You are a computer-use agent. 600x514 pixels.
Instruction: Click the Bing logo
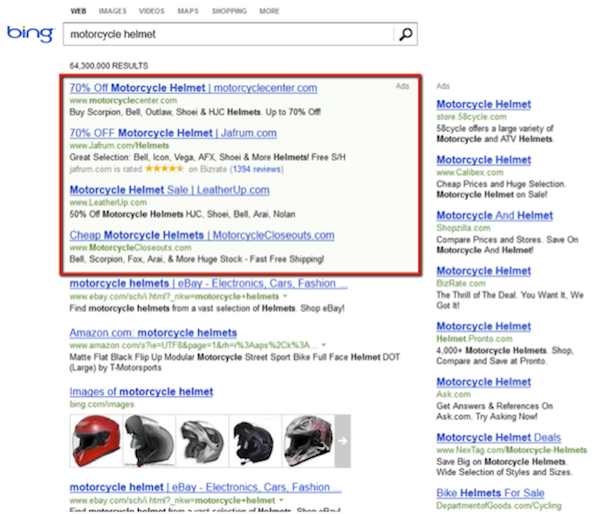coord(31,34)
